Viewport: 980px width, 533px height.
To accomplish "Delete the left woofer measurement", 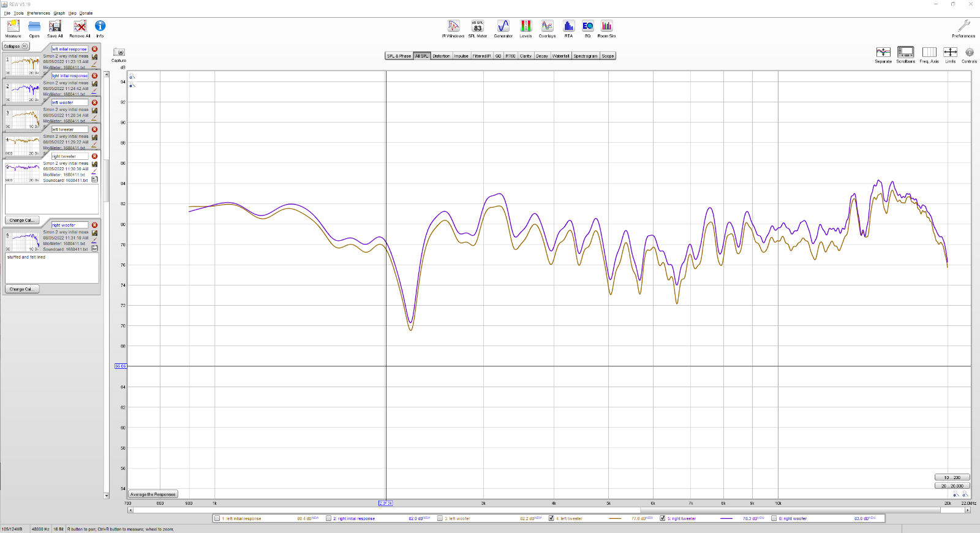I will [x=95, y=103].
